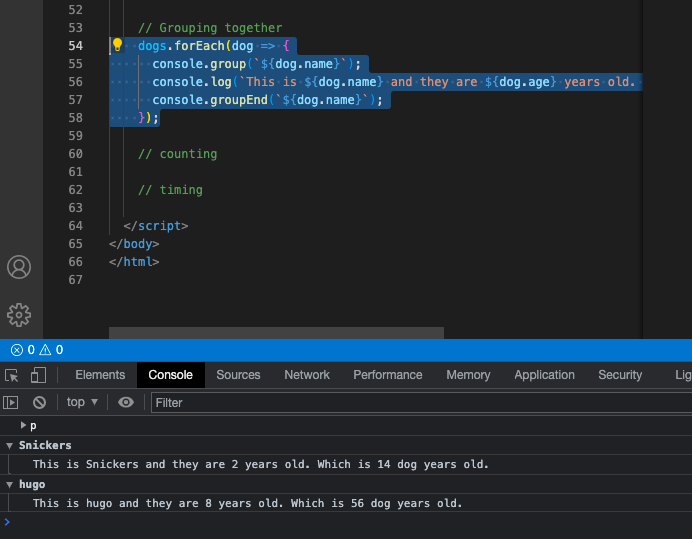Click line number 64 in the gutter
This screenshot has width=692, height=539.
[75, 226]
